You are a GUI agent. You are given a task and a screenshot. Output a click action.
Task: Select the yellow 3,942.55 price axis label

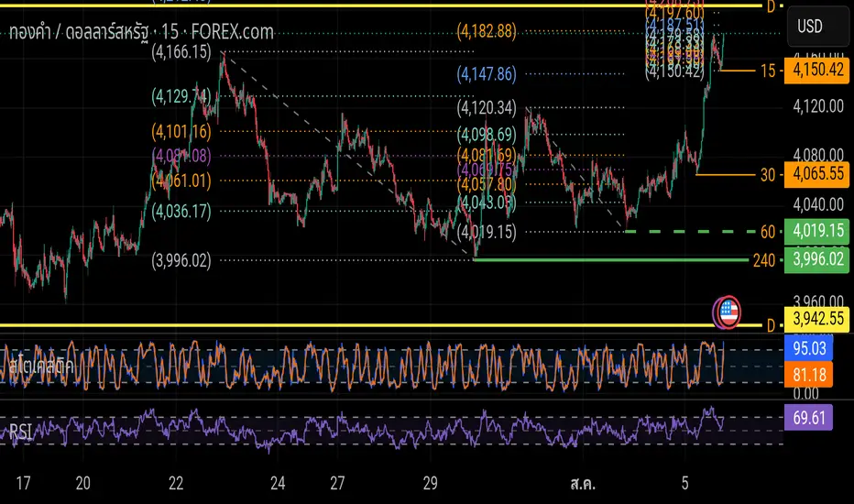point(817,319)
